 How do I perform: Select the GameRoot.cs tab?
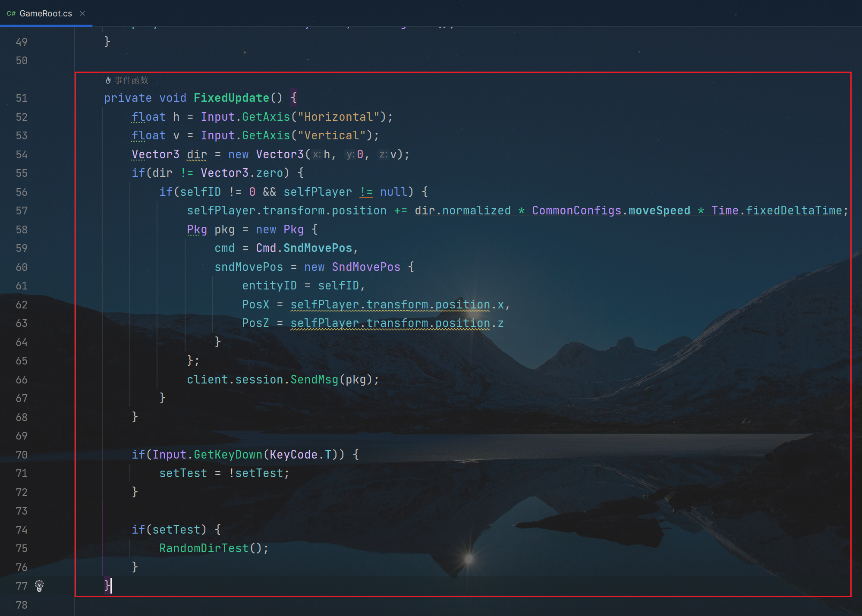coord(45,13)
